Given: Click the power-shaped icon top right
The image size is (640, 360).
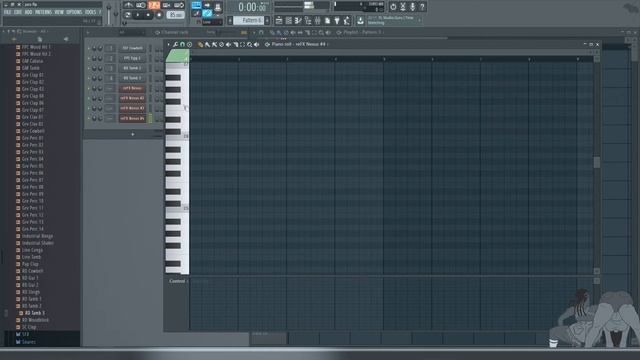Looking at the screenshot, I should (x=393, y=7).
